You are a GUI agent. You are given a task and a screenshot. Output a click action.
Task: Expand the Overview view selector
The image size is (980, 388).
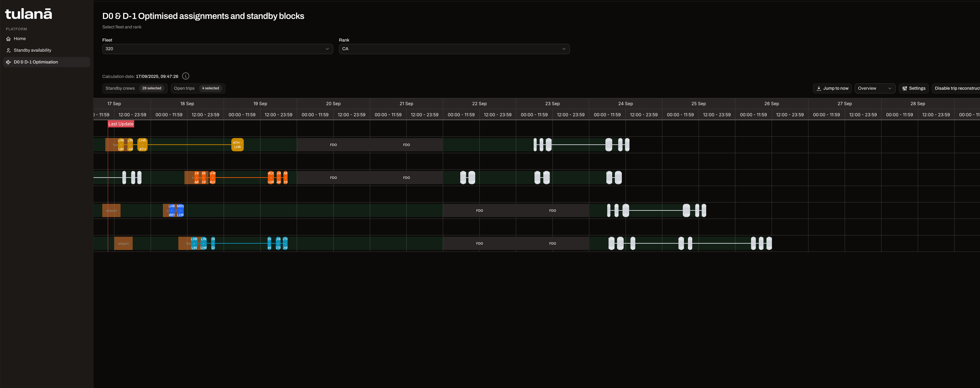click(x=875, y=88)
